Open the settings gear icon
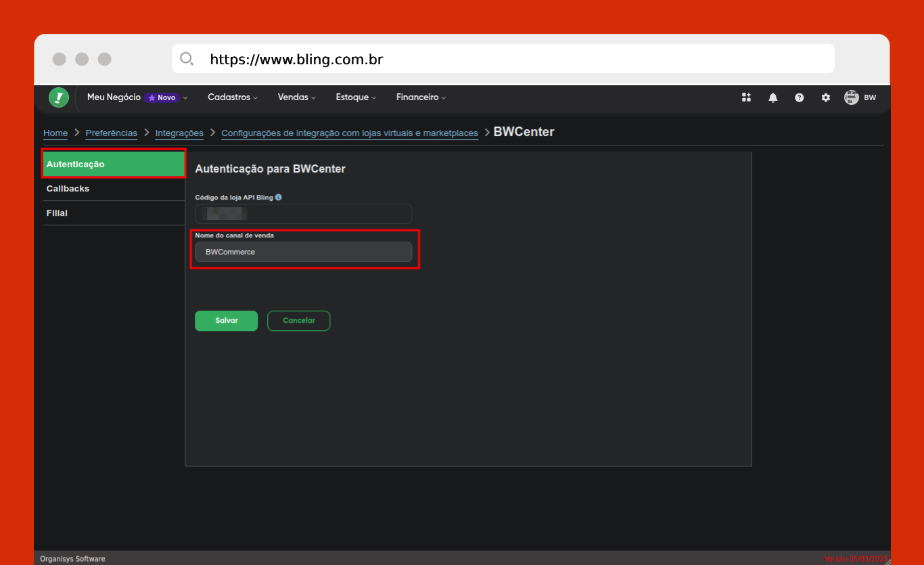Image resolution: width=924 pixels, height=565 pixels. 825,97
